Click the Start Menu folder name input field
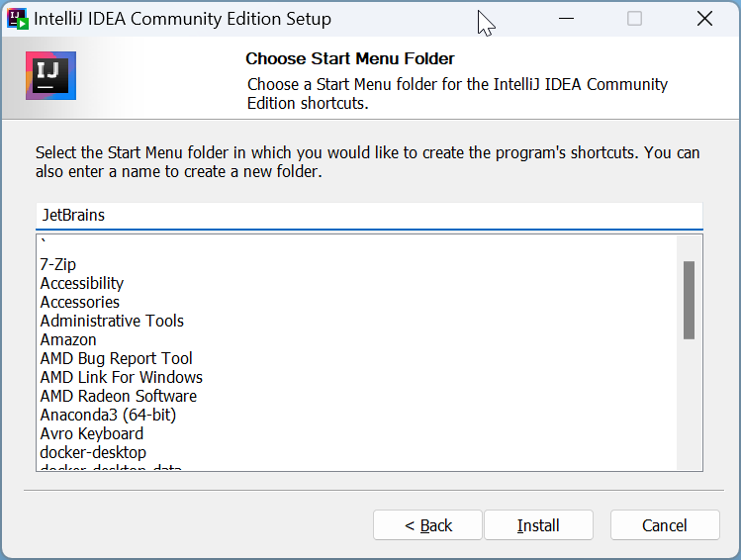The width and height of the screenshot is (741, 560). pyautogui.click(x=369, y=216)
